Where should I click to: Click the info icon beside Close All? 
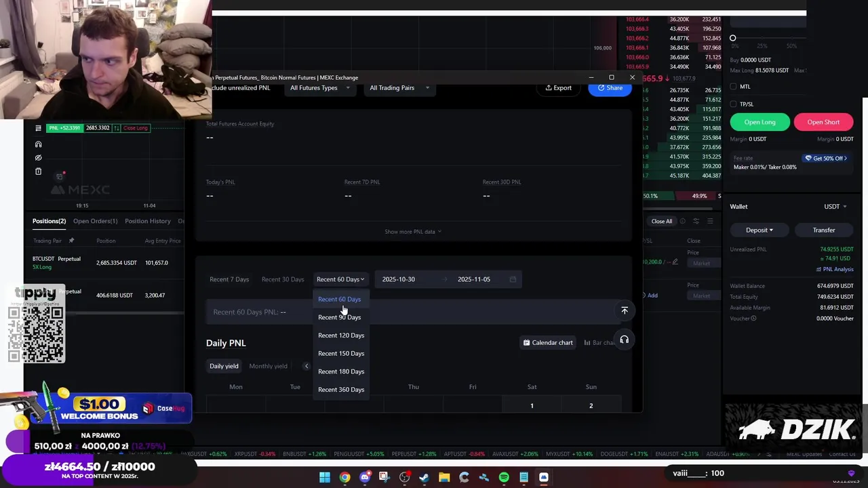[x=682, y=221]
